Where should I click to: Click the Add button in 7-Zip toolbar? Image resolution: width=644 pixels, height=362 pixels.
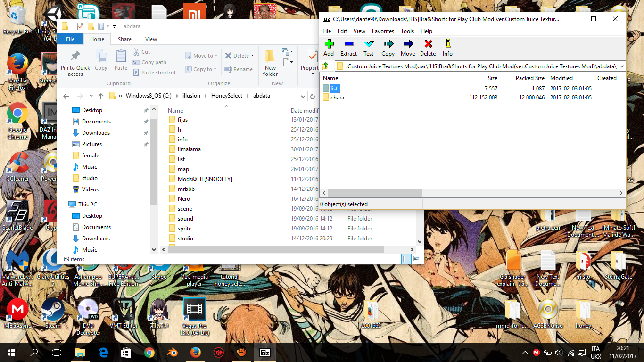click(329, 48)
